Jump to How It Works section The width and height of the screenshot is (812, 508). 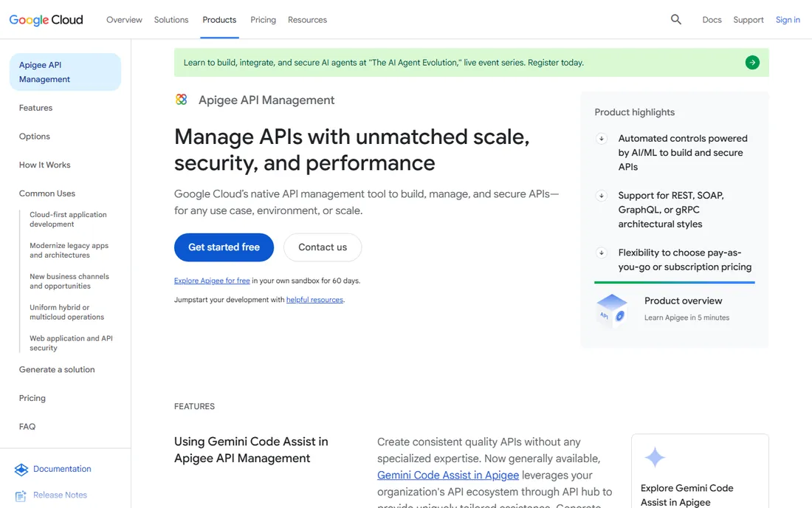coord(44,165)
